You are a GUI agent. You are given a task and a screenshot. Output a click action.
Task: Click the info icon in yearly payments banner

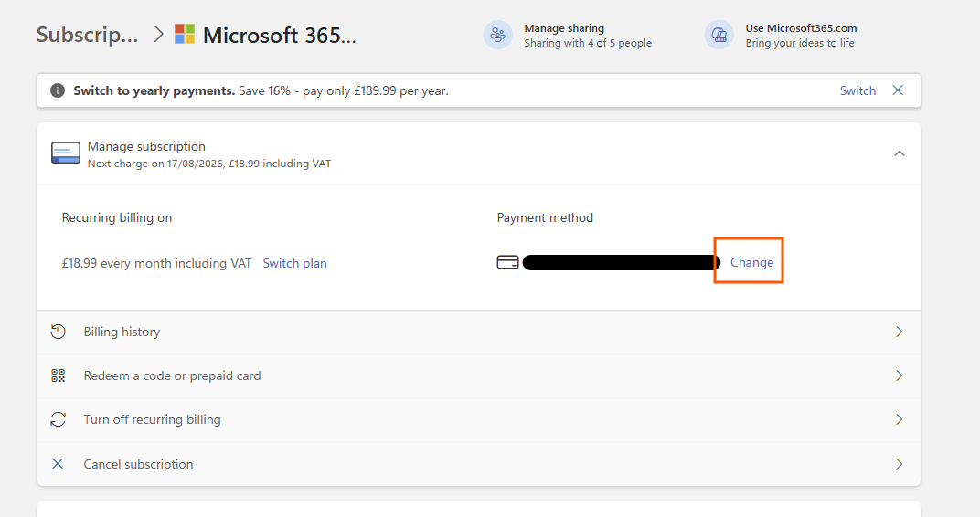(x=58, y=90)
